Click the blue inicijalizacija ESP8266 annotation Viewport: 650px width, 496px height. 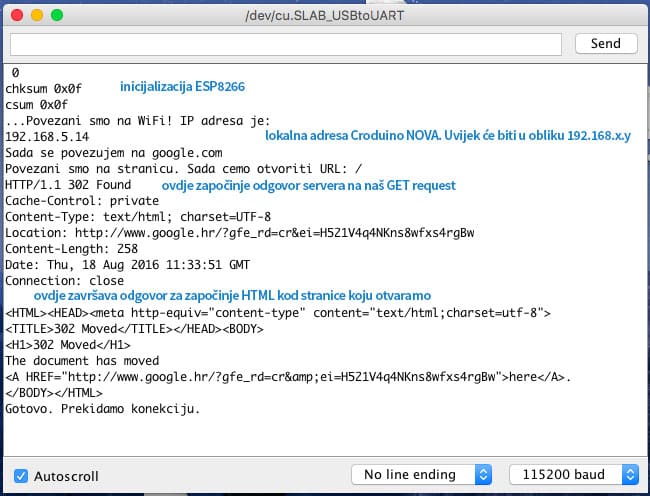[x=182, y=87]
